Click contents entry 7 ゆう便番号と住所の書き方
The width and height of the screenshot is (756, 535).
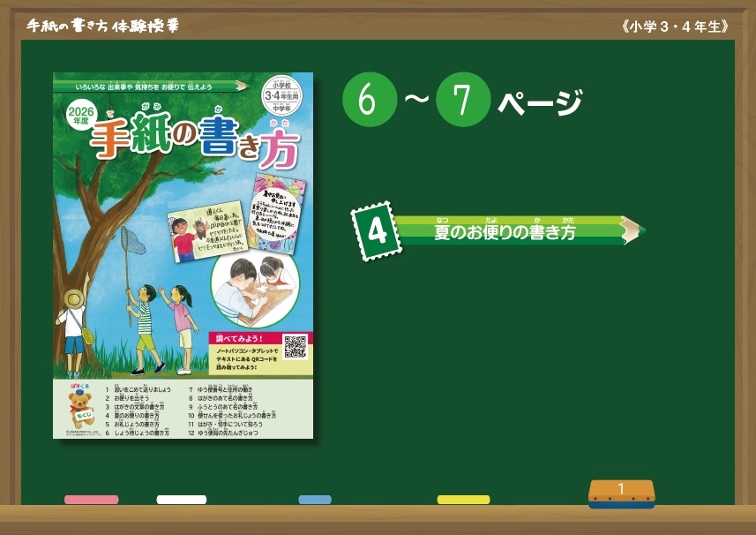pos(221,389)
